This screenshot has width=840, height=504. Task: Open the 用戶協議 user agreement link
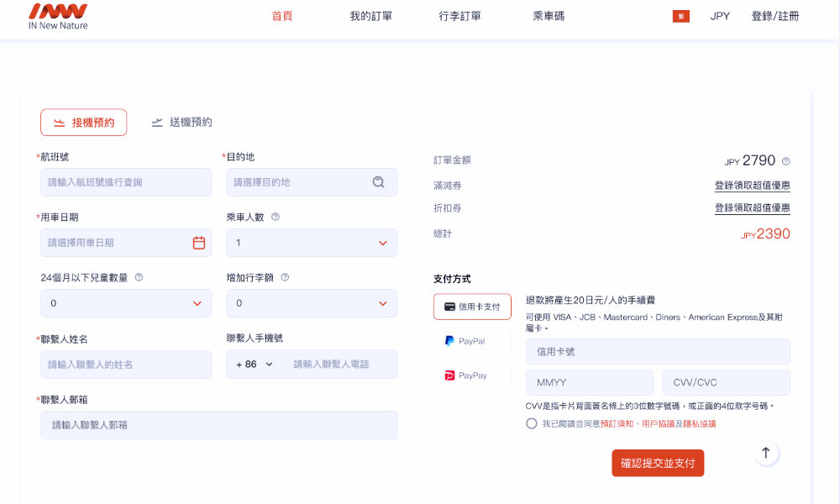point(658,423)
